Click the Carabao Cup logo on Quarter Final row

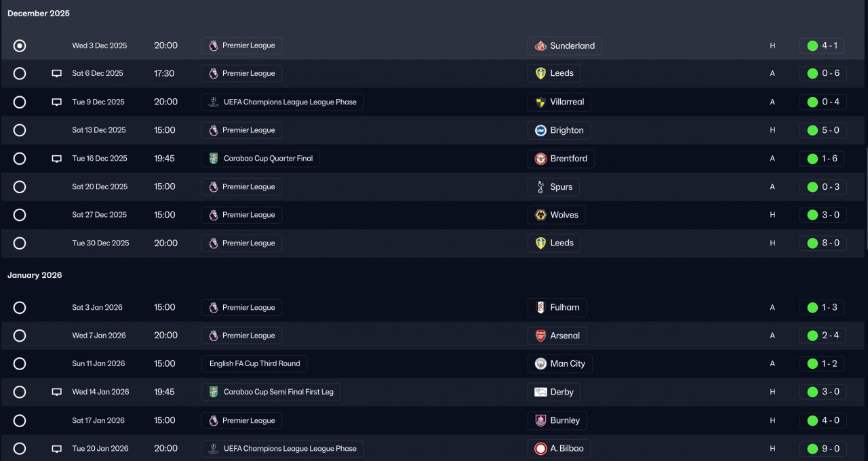click(214, 159)
